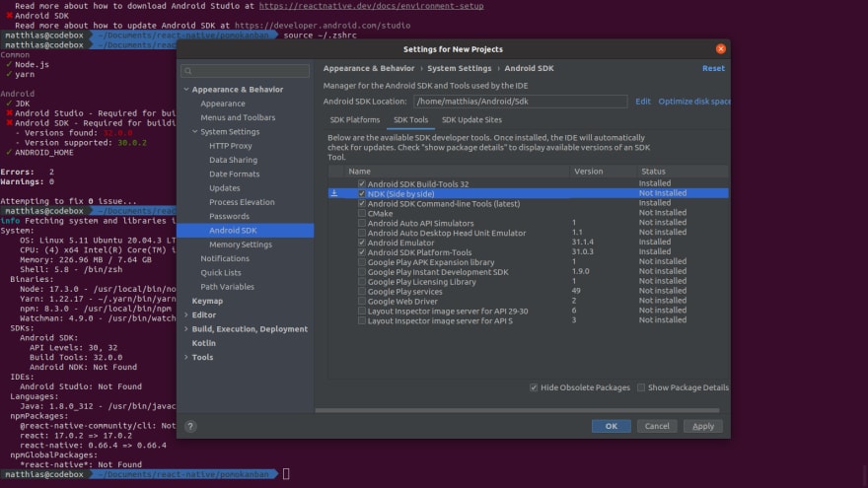Screen dimensions: 868x488
Task: Check Google Play Instant Development SDK
Action: click(x=361, y=272)
